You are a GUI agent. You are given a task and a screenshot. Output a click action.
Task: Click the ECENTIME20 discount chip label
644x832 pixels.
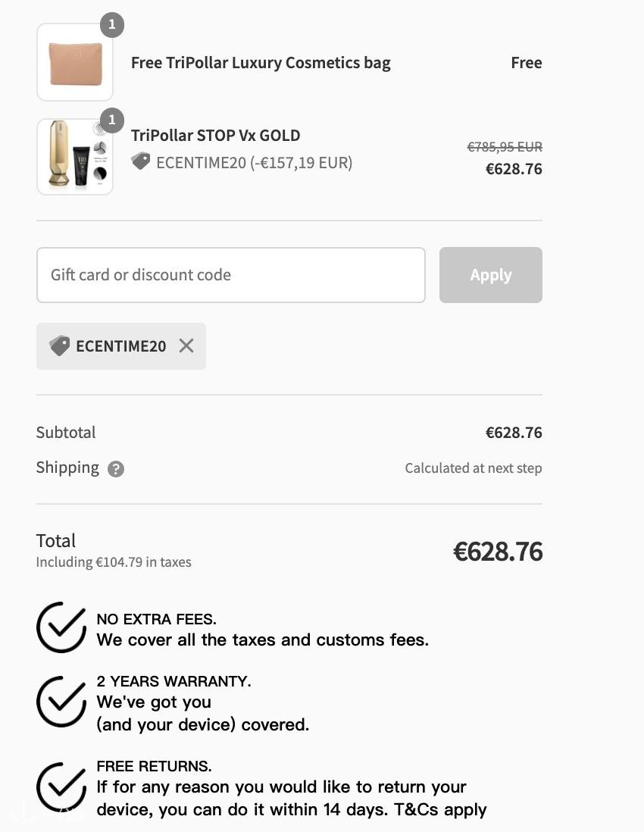(x=121, y=346)
